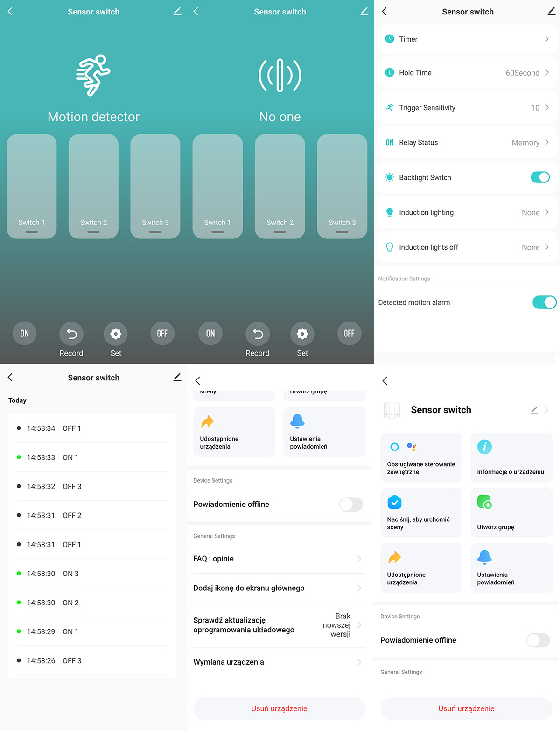Open the Set gear on the No one screen

[x=302, y=334]
